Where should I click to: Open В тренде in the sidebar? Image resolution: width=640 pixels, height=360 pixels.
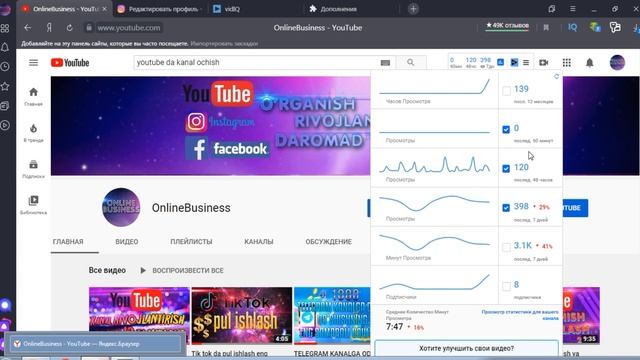coord(33,133)
